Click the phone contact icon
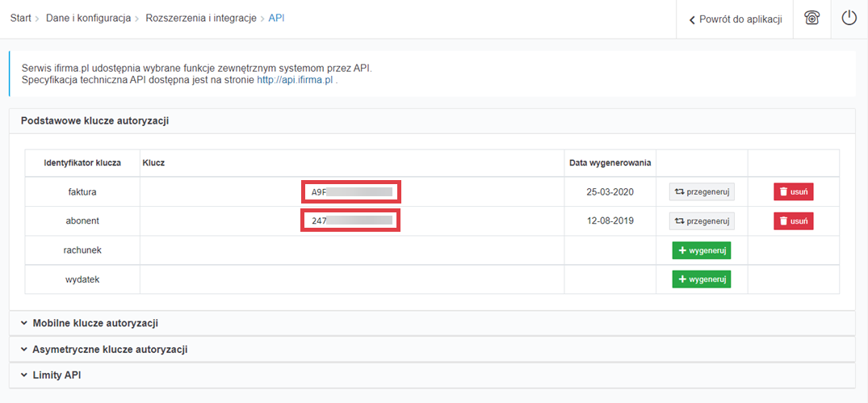The height and width of the screenshot is (403, 868). click(812, 19)
